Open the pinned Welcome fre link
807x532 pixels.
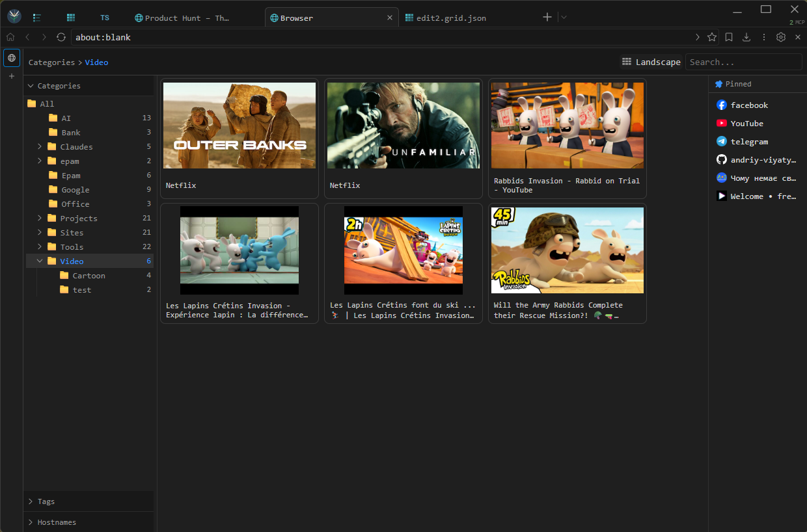click(756, 196)
